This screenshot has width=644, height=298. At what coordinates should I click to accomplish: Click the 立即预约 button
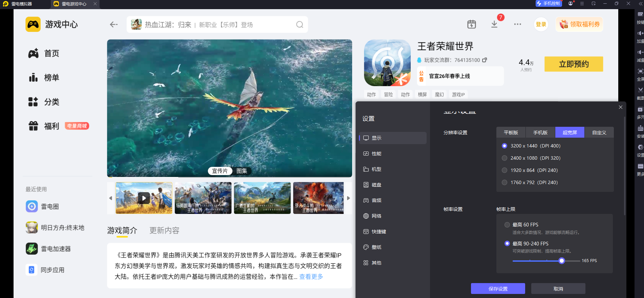pos(574,64)
